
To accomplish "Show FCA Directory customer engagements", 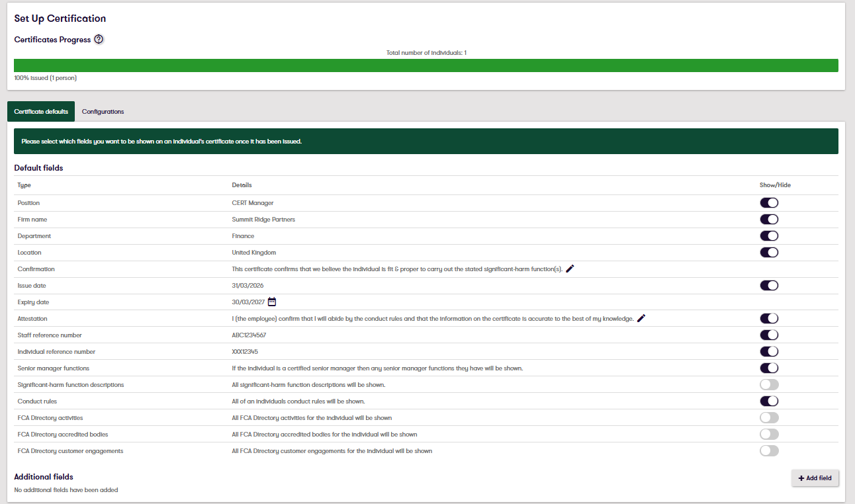I will [769, 450].
